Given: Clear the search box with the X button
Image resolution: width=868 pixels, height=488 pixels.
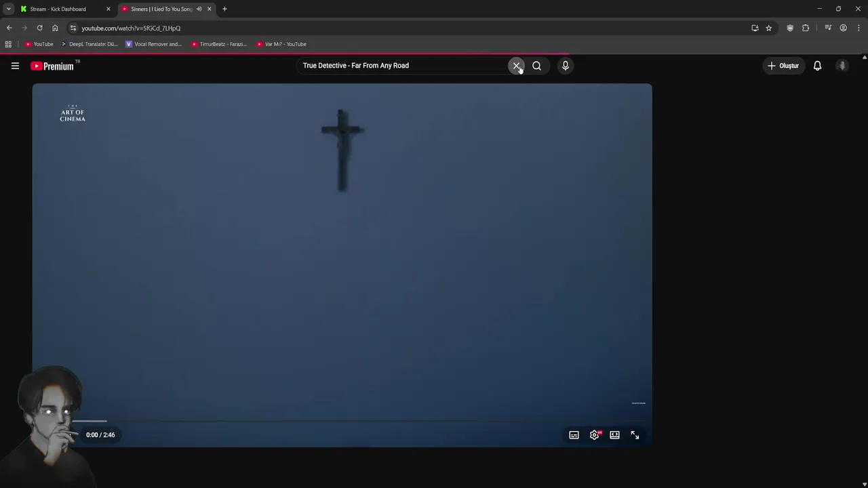Looking at the screenshot, I should click(x=517, y=66).
